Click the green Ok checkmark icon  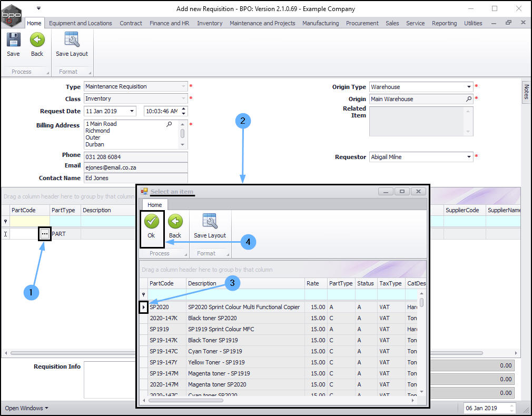click(x=152, y=222)
